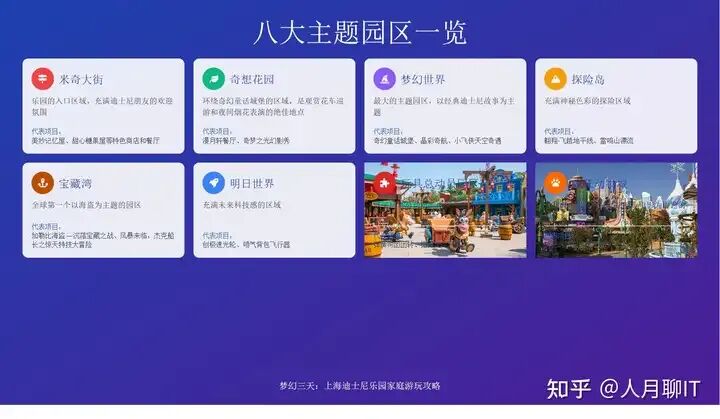
Task: Click the 充满未来科技感的区域 description
Action: pos(242,205)
